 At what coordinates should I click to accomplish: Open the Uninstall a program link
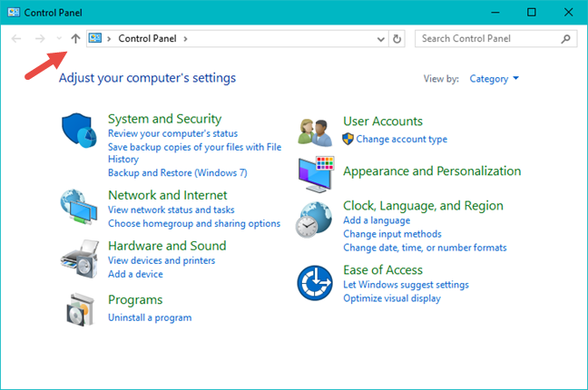pos(150,317)
